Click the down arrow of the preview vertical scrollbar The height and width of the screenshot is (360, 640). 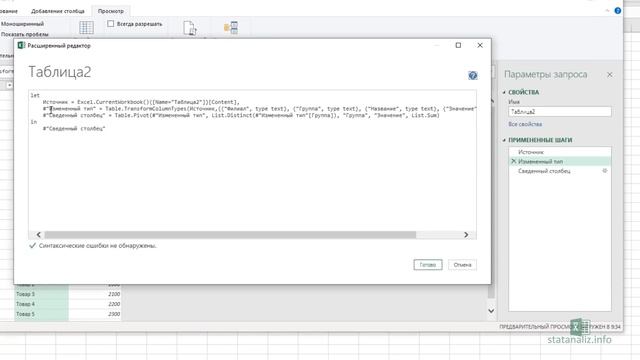tap(491, 311)
